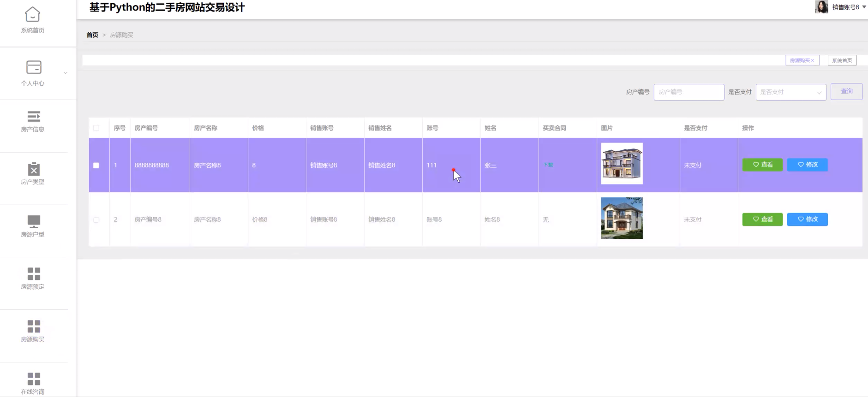Expand the 是否支付 dropdown filter

click(x=790, y=92)
